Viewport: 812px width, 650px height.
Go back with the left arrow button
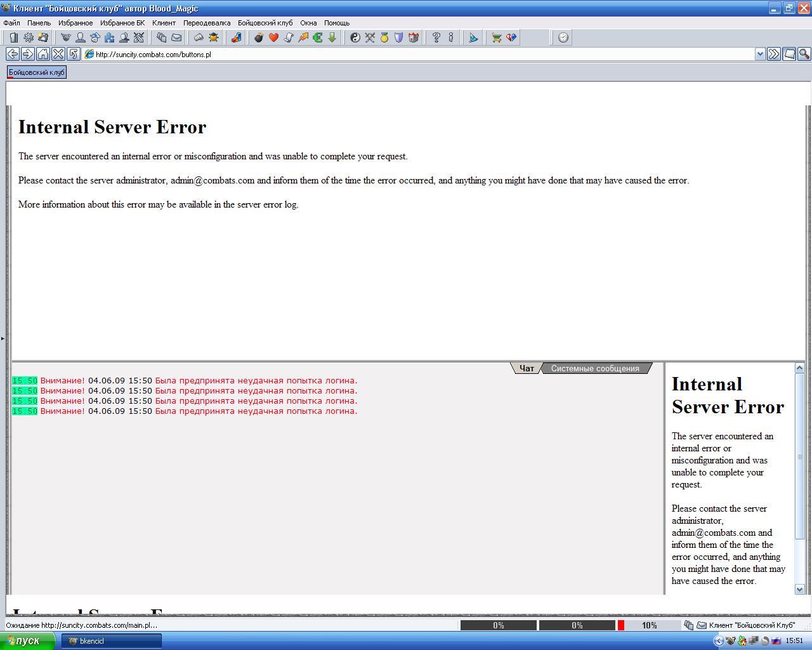(x=12, y=54)
